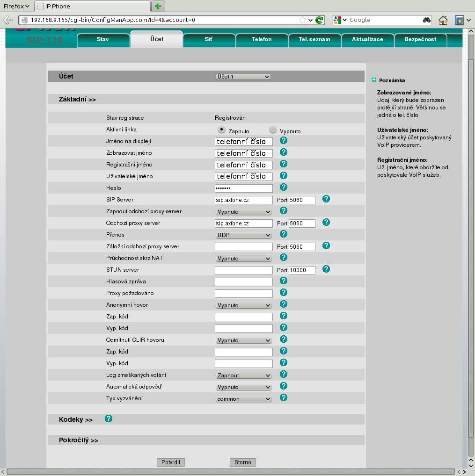Expand the Pokročilý section
This screenshot has width=475, height=476.
click(x=78, y=440)
